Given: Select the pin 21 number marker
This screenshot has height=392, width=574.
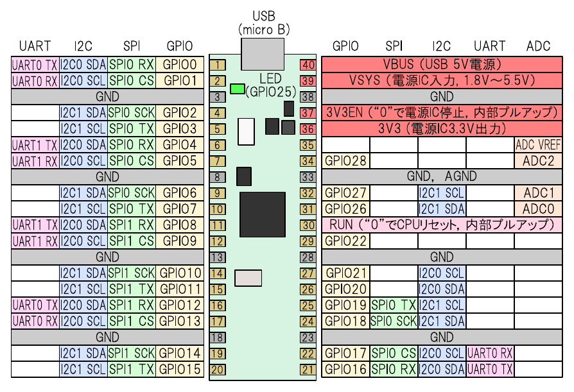Looking at the screenshot, I should click(x=308, y=370).
